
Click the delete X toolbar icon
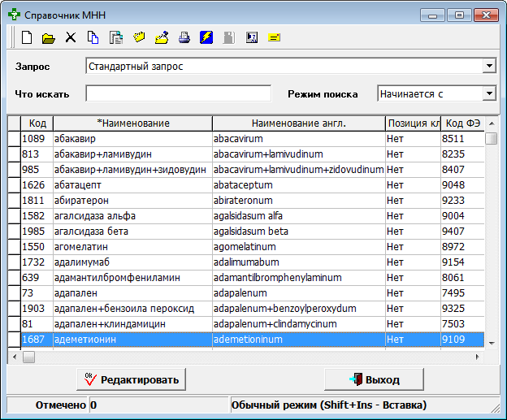point(71,37)
